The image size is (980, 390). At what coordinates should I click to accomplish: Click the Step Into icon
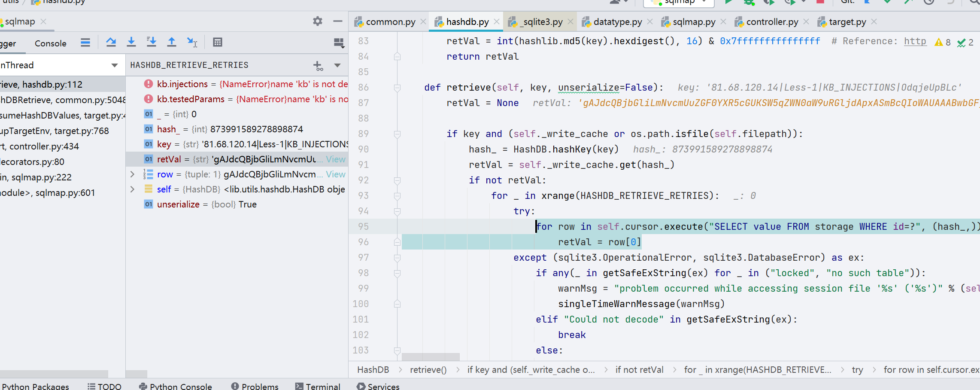pyautogui.click(x=131, y=42)
